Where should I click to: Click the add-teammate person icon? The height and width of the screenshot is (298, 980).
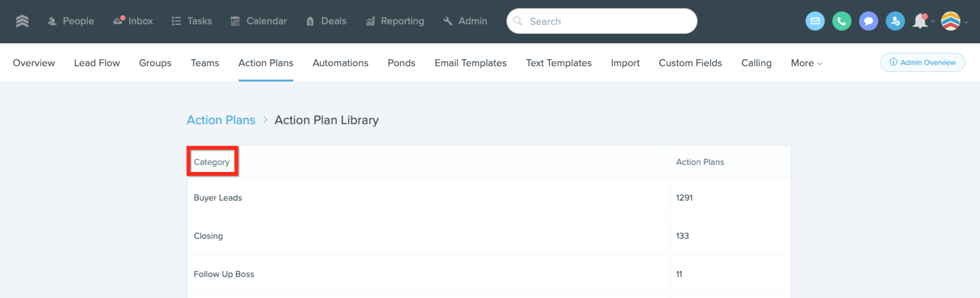tap(895, 21)
